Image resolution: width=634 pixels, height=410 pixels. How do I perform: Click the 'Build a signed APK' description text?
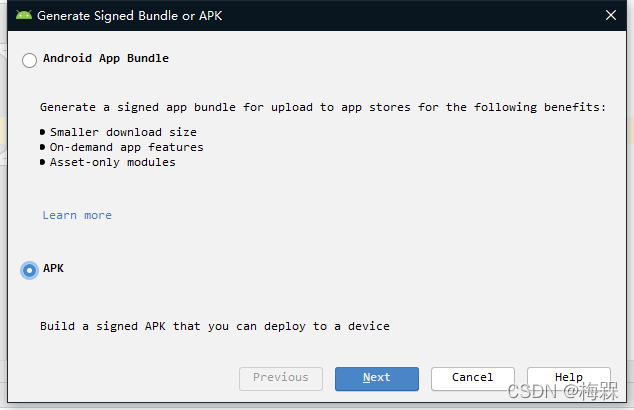[214, 326]
